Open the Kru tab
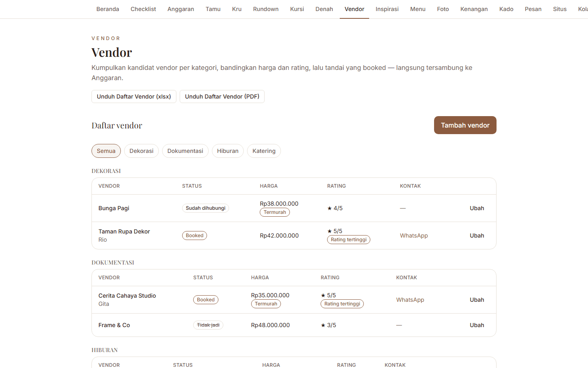The width and height of the screenshot is (588, 368). tap(237, 9)
